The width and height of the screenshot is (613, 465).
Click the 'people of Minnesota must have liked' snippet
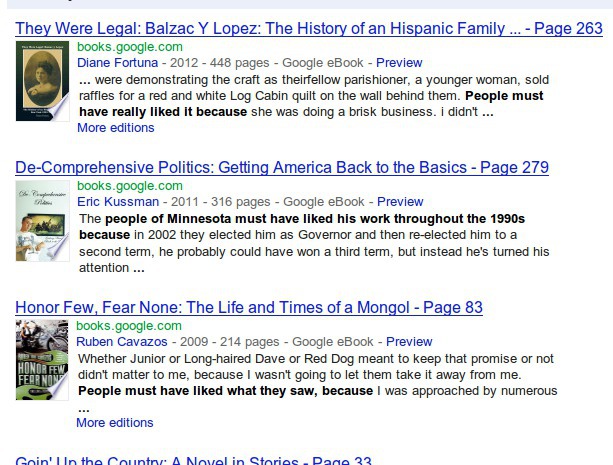coord(300,218)
